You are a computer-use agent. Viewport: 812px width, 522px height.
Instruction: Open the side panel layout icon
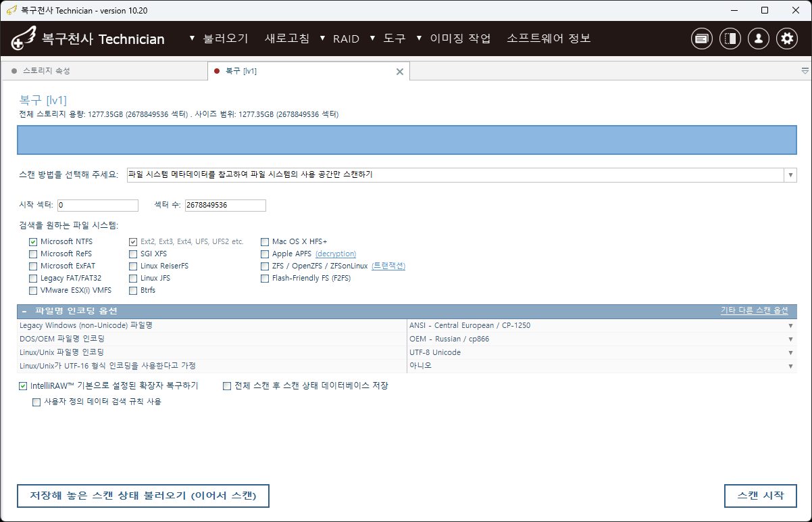[x=730, y=39]
